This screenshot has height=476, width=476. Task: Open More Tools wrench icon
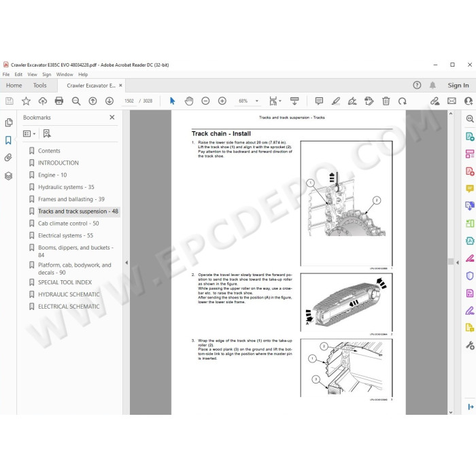(x=470, y=345)
